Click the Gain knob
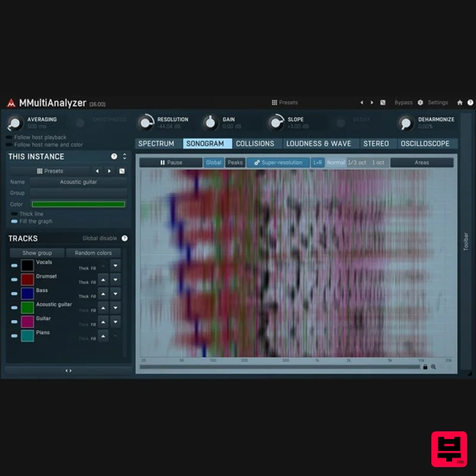The width and height of the screenshot is (476, 476). point(211,122)
